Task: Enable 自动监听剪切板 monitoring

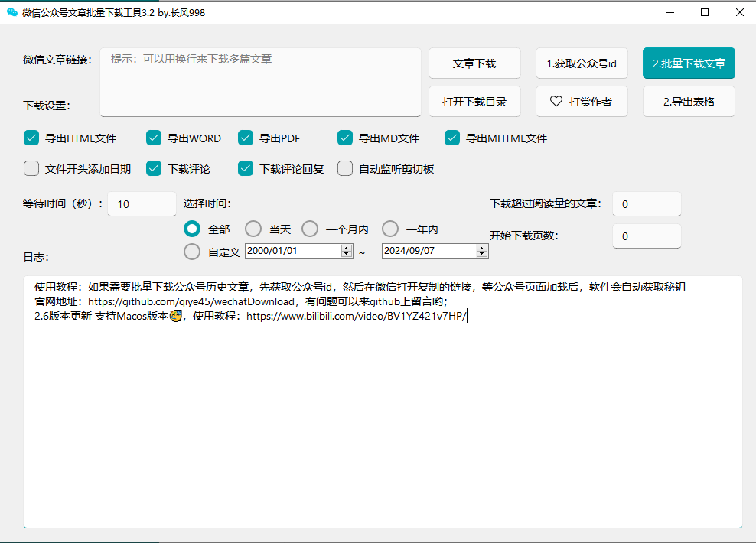Action: 344,168
